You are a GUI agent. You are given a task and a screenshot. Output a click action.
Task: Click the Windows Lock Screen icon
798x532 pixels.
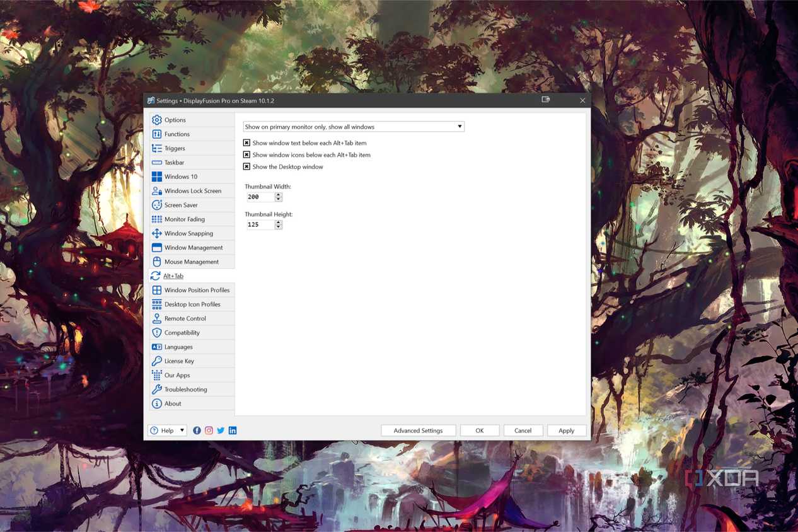click(x=157, y=191)
